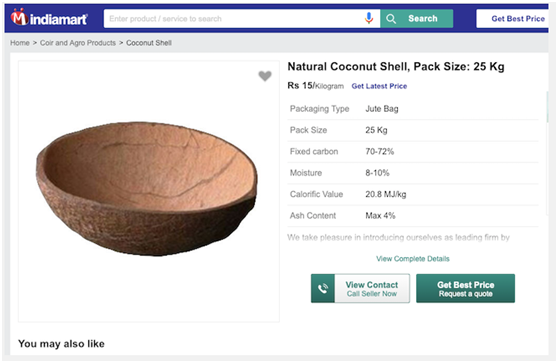Click the green Search button
The width and height of the screenshot is (558, 363).
pos(417,19)
